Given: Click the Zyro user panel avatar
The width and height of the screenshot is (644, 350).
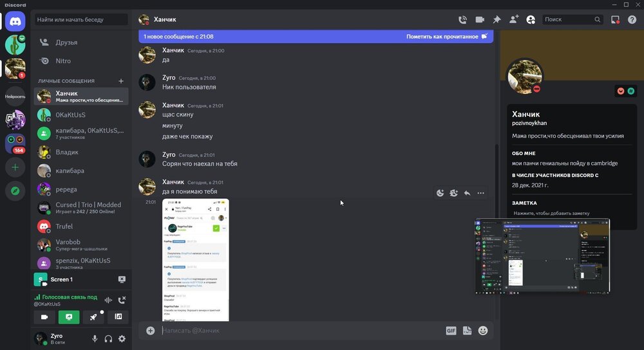Looking at the screenshot, I should point(40,338).
